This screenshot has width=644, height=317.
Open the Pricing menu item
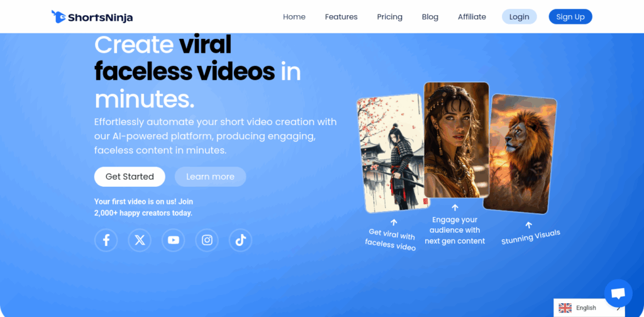pyautogui.click(x=390, y=17)
